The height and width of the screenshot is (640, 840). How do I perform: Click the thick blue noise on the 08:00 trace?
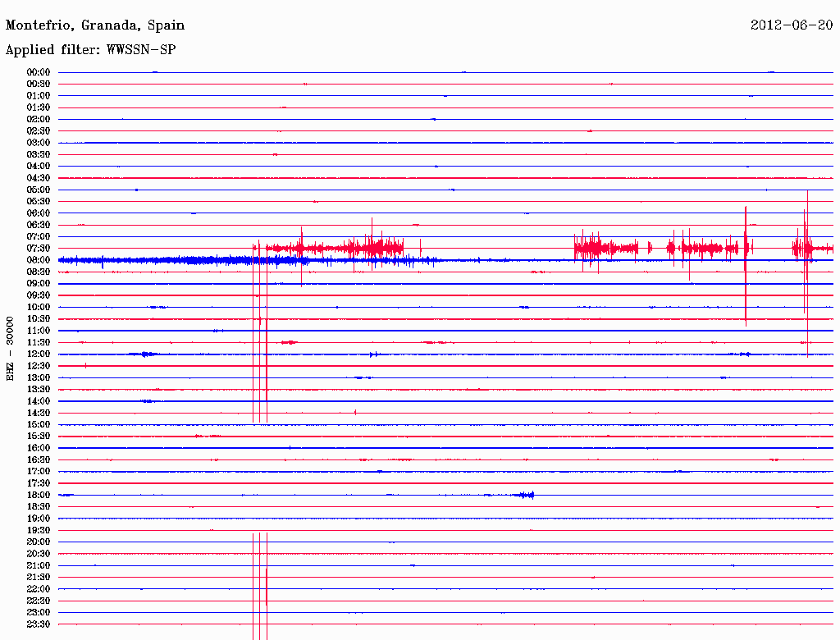click(249, 260)
